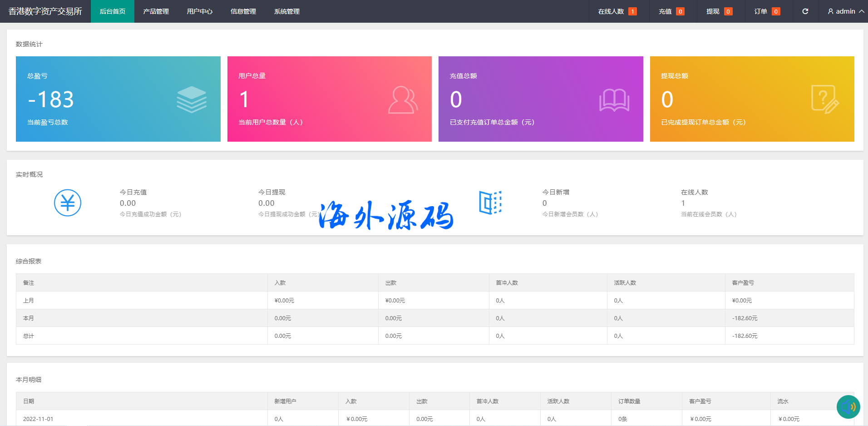The image size is (868, 426).
Task: Click the yen circle icon in realtime overview
Action: (68, 203)
